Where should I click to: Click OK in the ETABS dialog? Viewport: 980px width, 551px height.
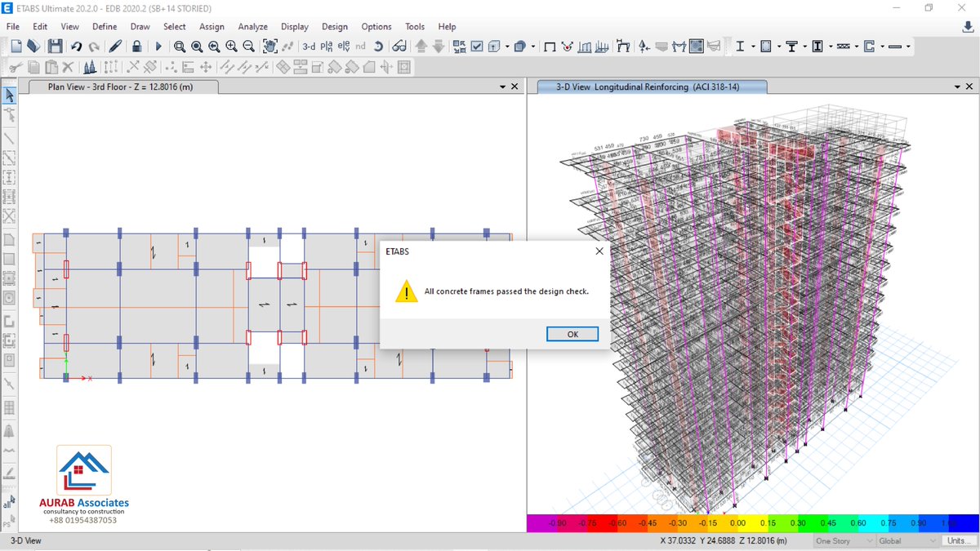572,334
